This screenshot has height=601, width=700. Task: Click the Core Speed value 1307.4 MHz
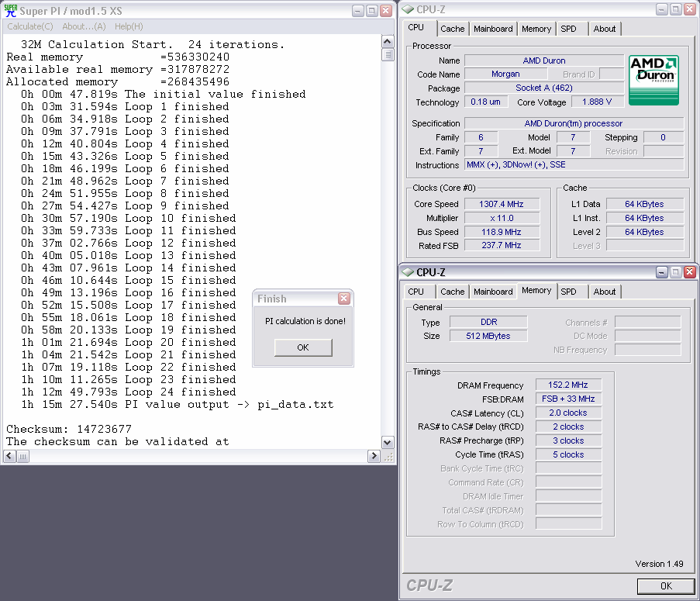[x=502, y=204]
